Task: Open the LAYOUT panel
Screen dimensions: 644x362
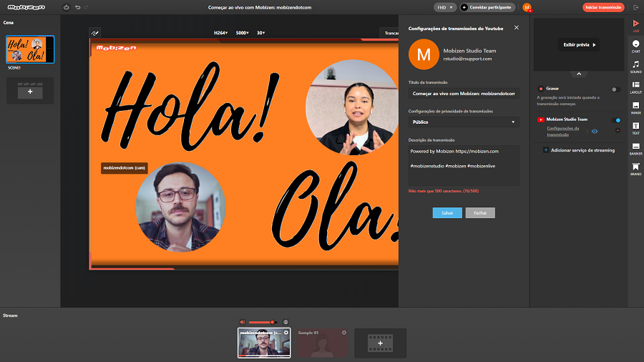Action: point(635,87)
